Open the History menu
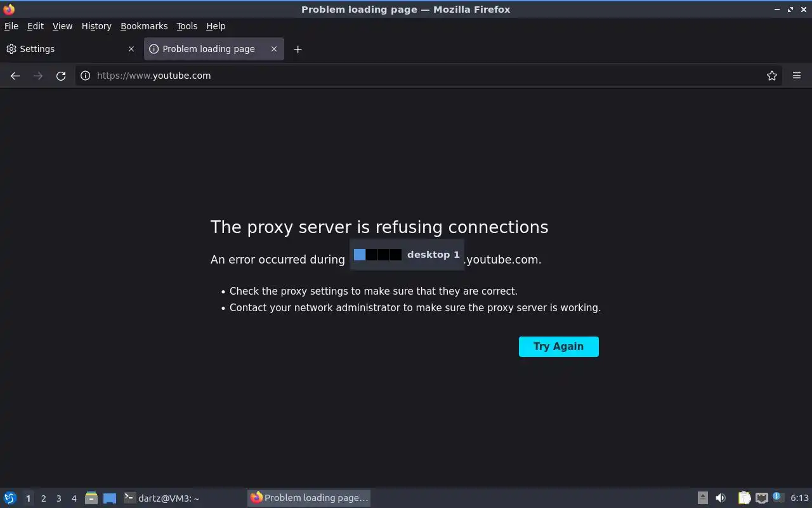812x508 pixels. pyautogui.click(x=96, y=26)
